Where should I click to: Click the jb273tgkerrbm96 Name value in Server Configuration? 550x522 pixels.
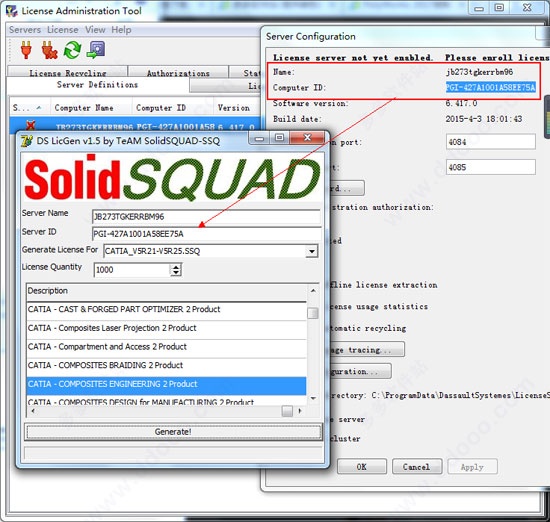[479, 72]
